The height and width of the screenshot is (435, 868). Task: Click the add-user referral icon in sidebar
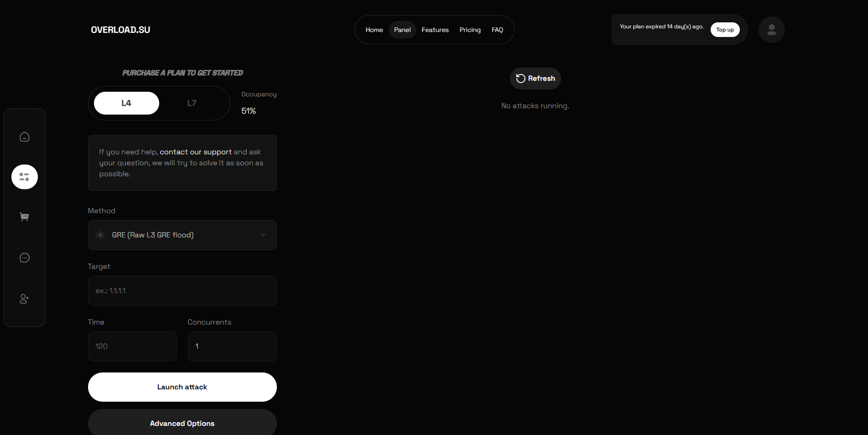[25, 299]
